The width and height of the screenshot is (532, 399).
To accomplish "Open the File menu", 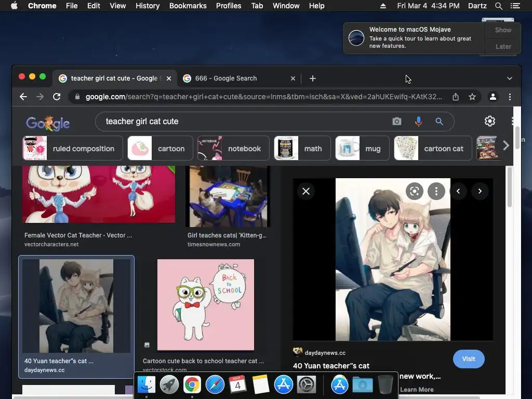I will [72, 6].
